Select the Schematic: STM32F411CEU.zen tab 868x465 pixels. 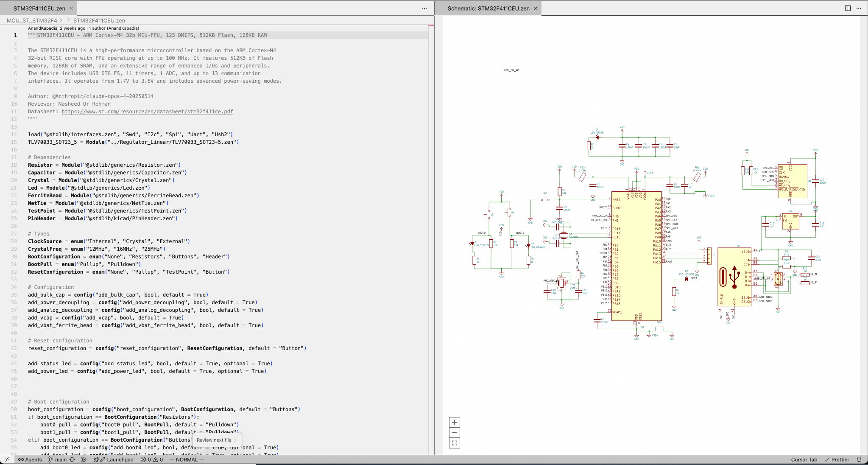click(488, 8)
